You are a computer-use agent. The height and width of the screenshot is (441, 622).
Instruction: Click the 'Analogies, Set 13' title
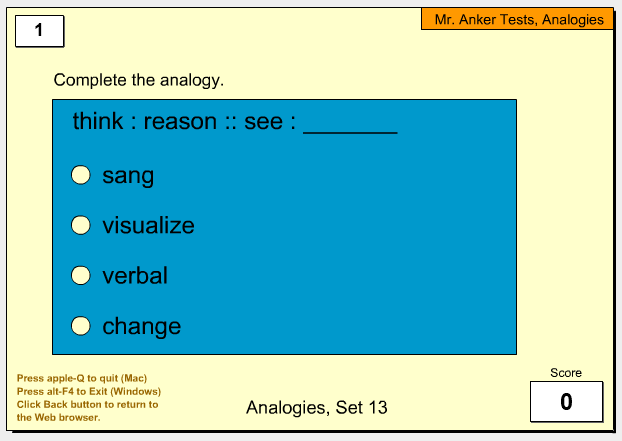tap(317, 408)
